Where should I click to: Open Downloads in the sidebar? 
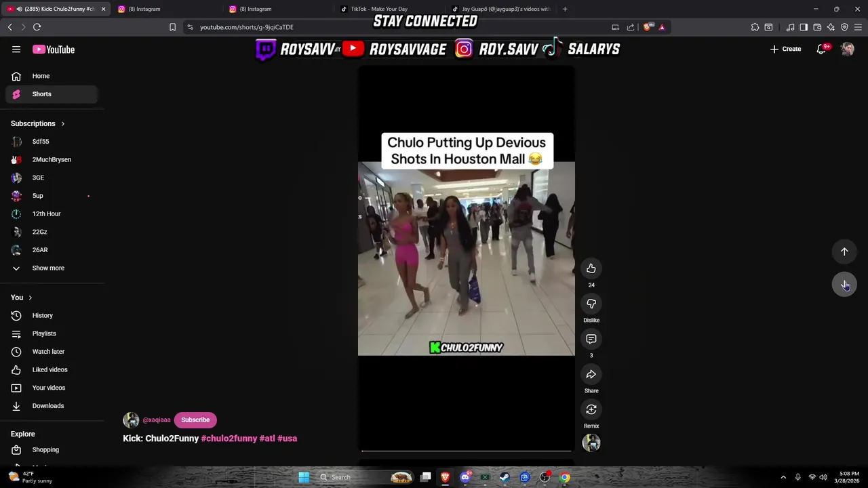(x=52, y=406)
